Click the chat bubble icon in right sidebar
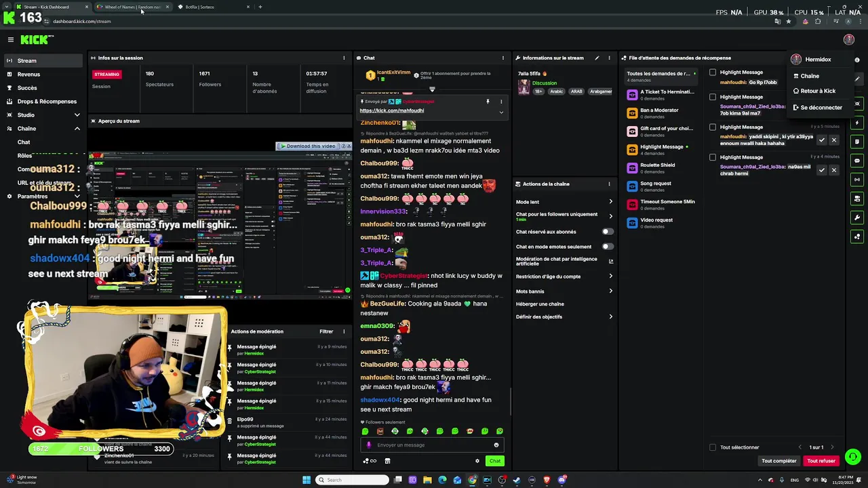This screenshot has width=868, height=488. pos(857,161)
